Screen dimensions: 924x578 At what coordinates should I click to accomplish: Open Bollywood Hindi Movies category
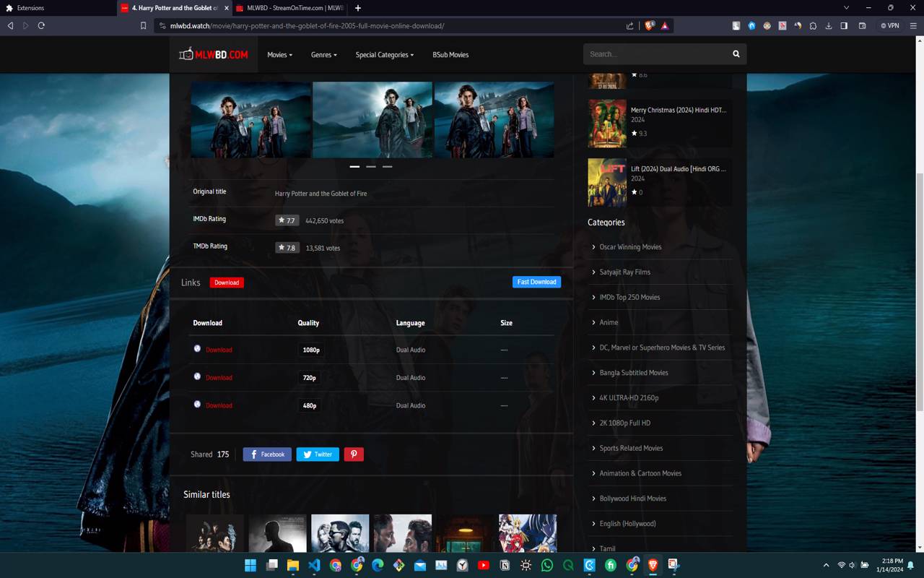pyautogui.click(x=632, y=499)
